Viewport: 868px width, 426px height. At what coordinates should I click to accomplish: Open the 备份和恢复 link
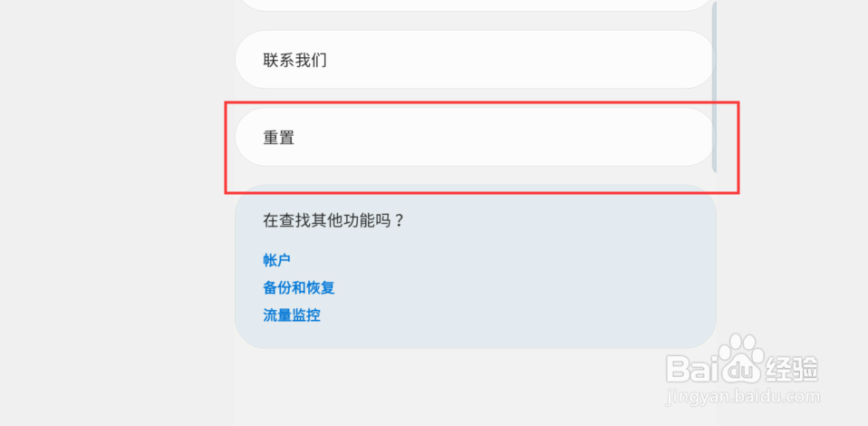click(299, 288)
